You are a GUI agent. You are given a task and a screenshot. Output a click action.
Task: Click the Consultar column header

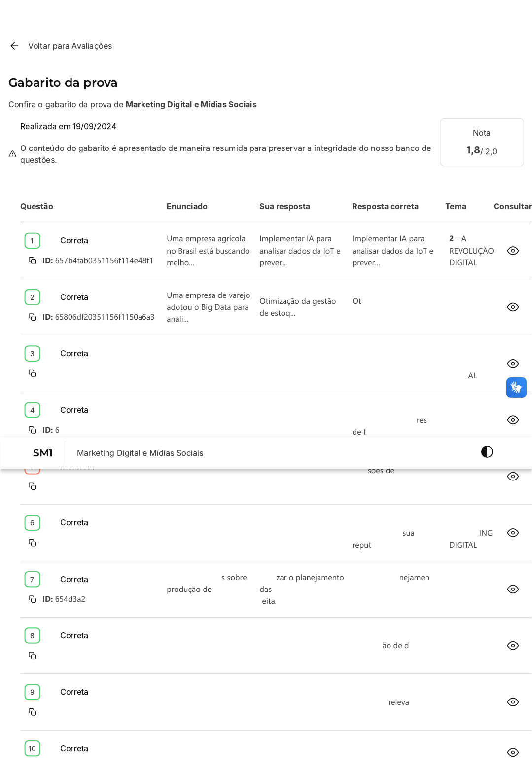(x=512, y=206)
